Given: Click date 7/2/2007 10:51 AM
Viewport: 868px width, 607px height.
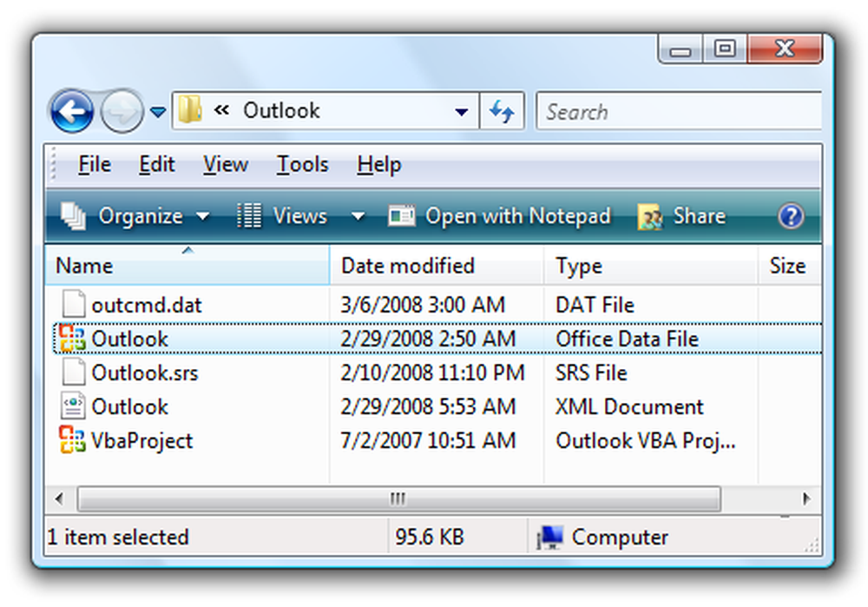Looking at the screenshot, I should [428, 441].
